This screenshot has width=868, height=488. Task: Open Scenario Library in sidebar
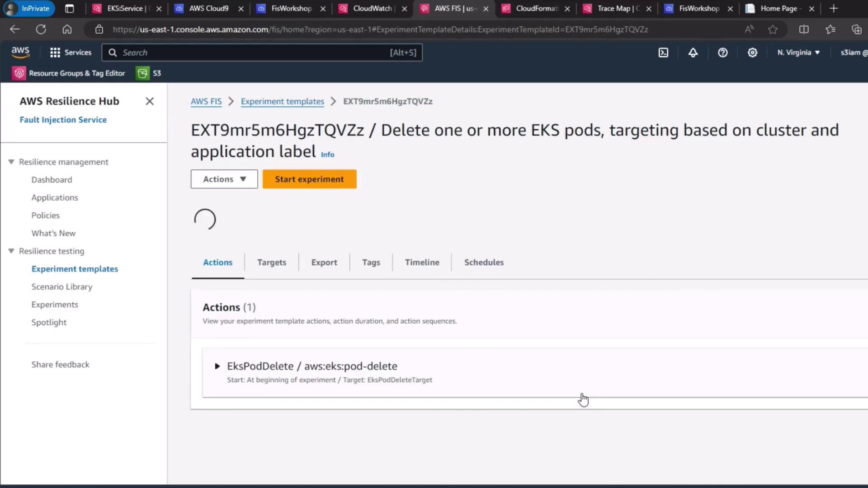pos(62,286)
